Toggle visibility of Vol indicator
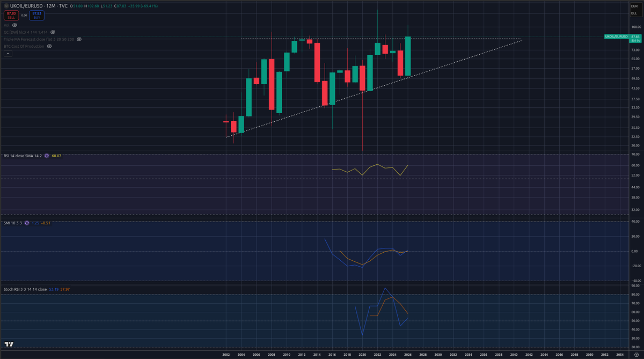This screenshot has width=644, height=359. coord(14,25)
